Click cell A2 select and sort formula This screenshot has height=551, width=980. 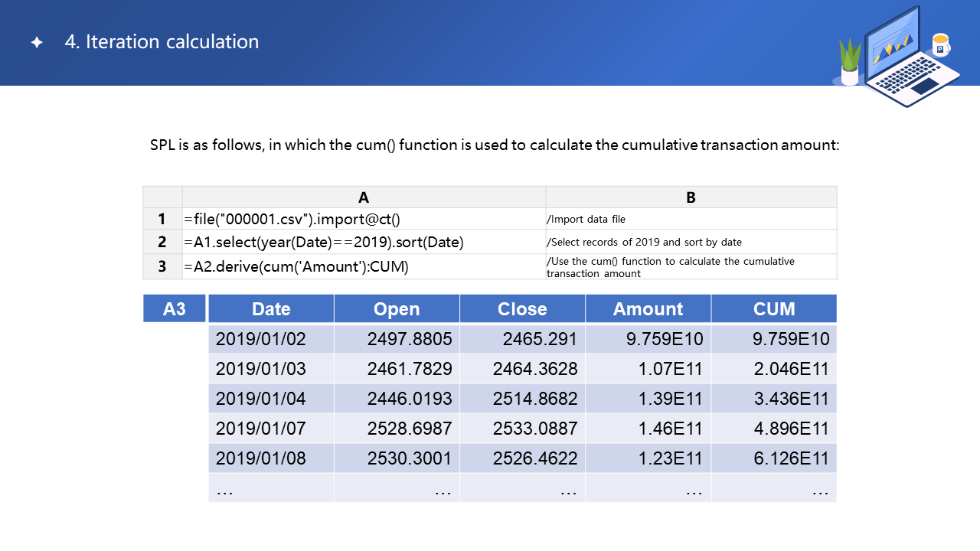pos(324,243)
